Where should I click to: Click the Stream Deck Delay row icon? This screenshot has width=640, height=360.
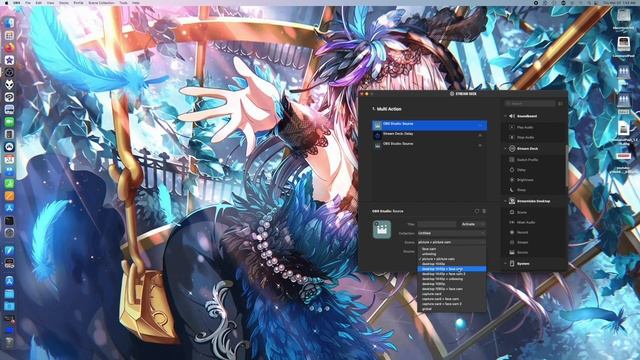pyautogui.click(x=378, y=136)
